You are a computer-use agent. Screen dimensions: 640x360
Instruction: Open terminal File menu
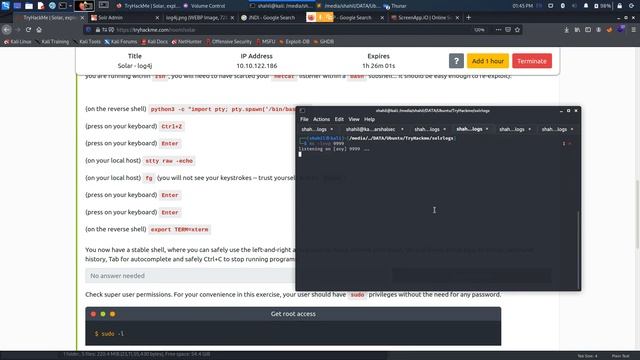pos(304,119)
